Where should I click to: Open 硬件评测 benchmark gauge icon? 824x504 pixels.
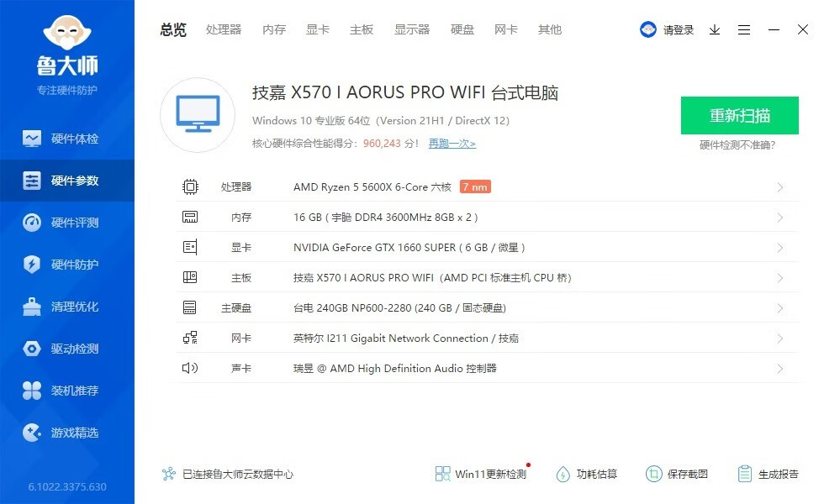pyautogui.click(x=32, y=223)
